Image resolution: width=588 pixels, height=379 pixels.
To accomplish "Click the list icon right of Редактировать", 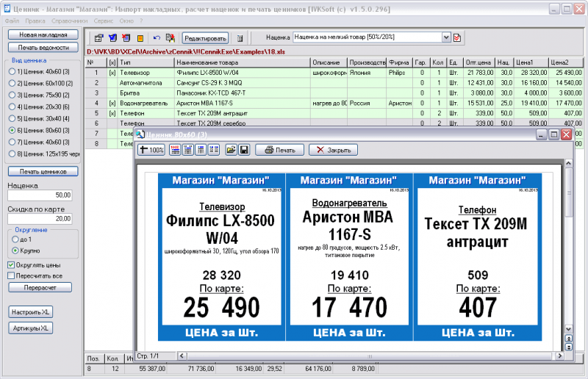I will [x=240, y=37].
